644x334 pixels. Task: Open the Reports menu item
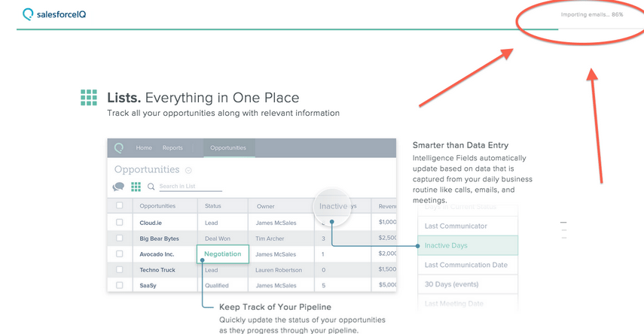[172, 147]
